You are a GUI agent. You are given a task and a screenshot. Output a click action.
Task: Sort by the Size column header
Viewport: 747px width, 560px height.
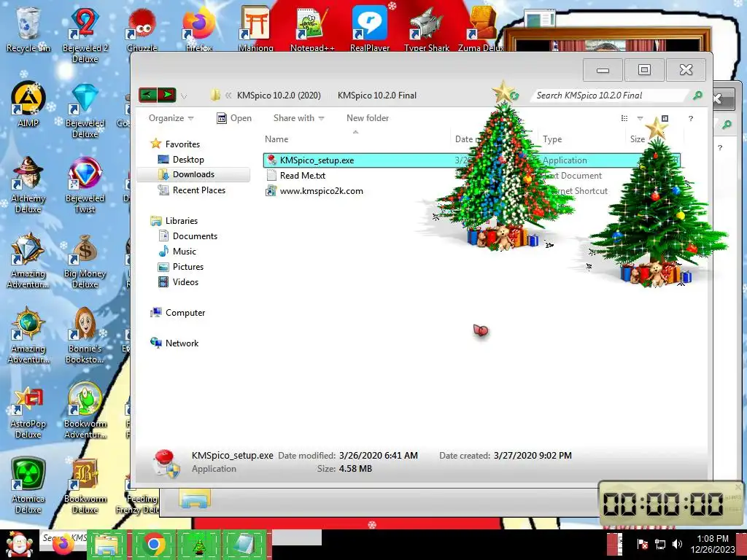[637, 139]
